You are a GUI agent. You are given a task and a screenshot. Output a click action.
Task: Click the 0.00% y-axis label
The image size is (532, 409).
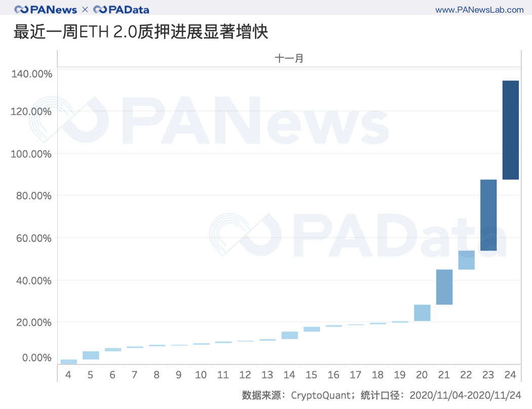tap(34, 358)
